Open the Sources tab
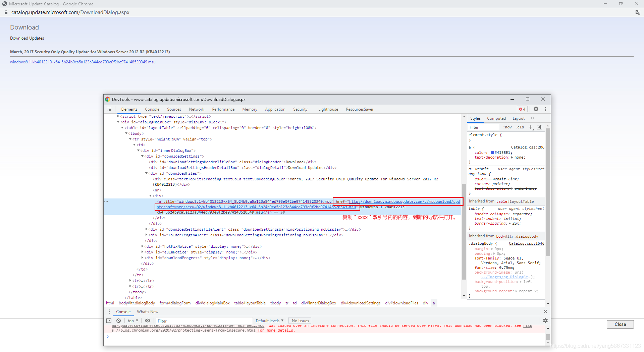This screenshot has width=644, height=352. (174, 109)
